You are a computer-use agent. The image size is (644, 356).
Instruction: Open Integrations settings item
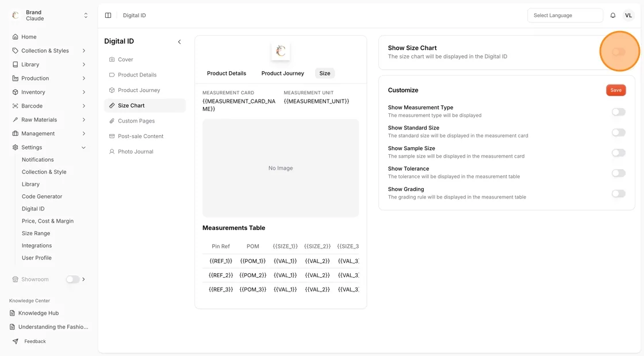(37, 246)
